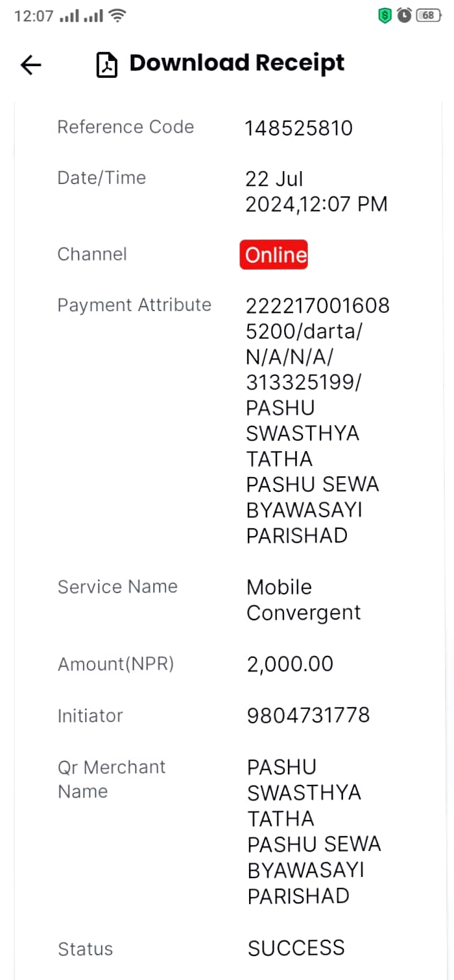Tap the 22 Jul 2024 date value
Viewport: 454px width, 980px height.
pos(317,192)
